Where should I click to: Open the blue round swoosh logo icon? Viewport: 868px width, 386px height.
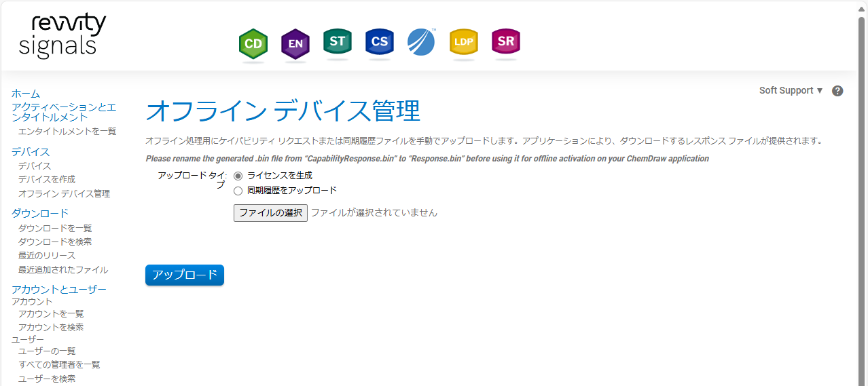[x=421, y=42]
